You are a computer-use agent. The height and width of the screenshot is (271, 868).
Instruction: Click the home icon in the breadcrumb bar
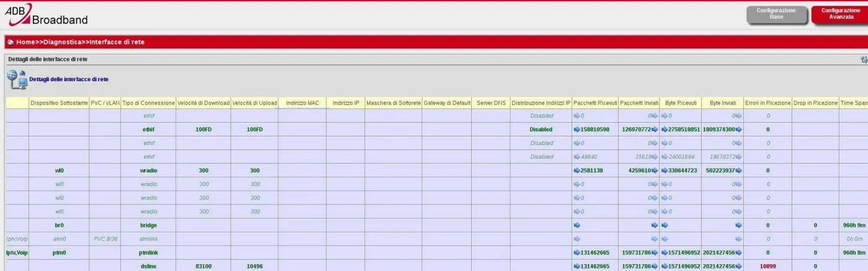point(11,42)
